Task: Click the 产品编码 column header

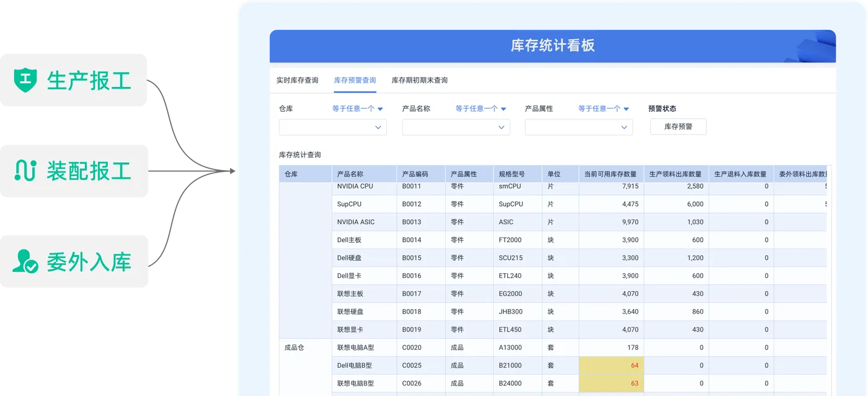Action: [421, 174]
